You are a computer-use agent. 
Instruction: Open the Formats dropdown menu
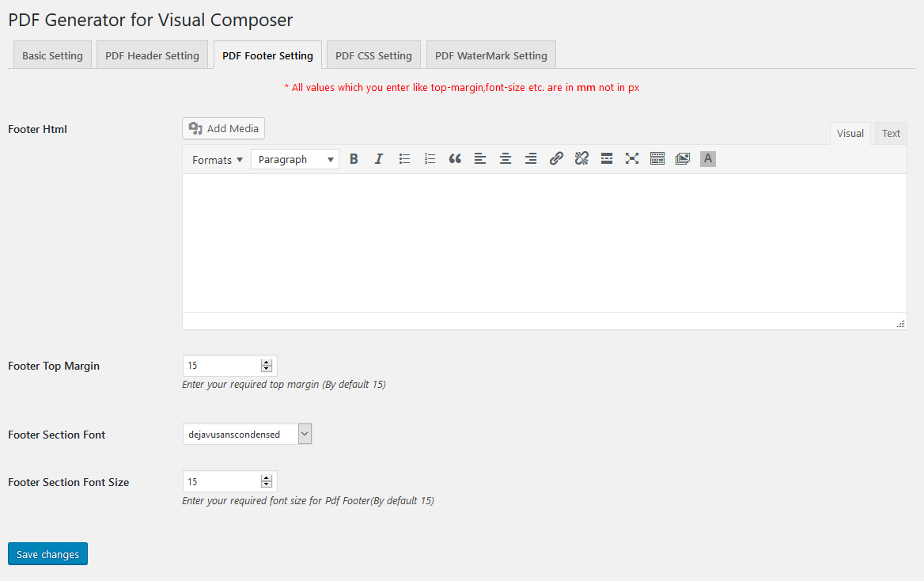pos(217,160)
